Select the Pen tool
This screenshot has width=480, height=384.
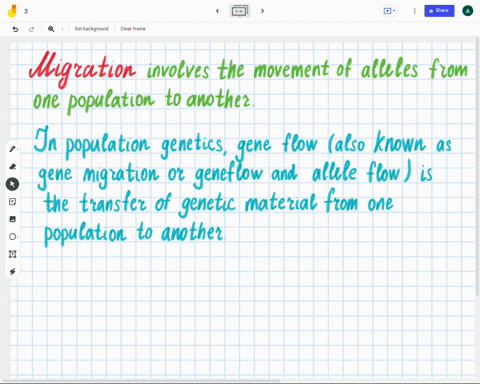(13, 149)
